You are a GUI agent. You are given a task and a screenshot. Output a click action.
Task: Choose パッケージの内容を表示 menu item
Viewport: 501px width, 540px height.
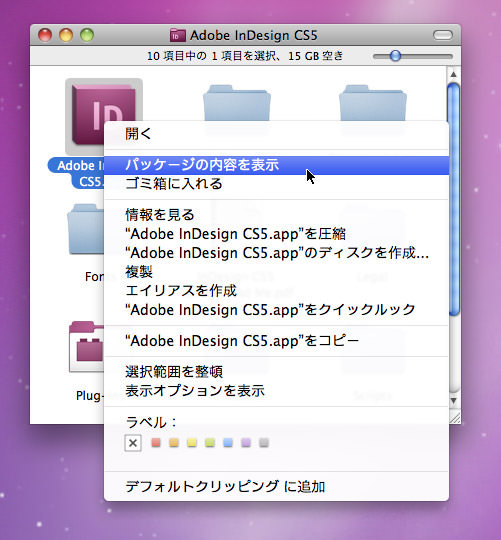(x=276, y=165)
